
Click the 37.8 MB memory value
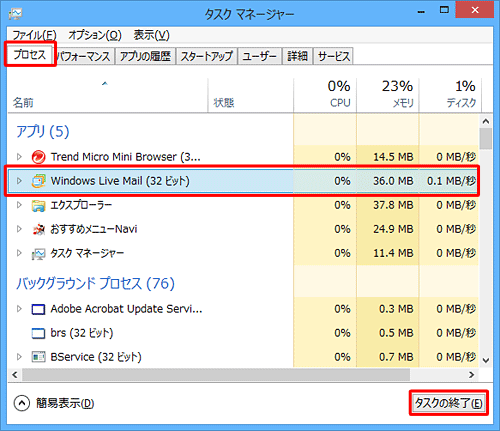[393, 205]
